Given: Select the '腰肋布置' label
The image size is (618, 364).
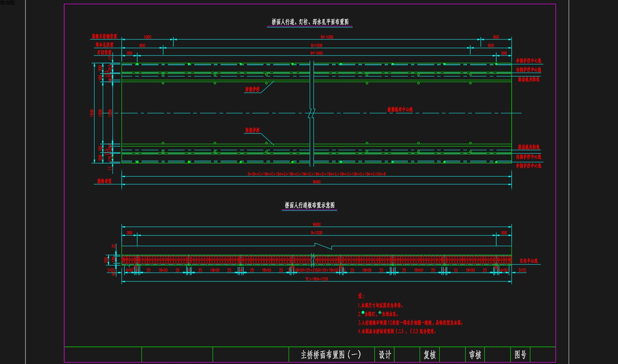Looking at the screenshot, I should pyautogui.click(x=104, y=181).
